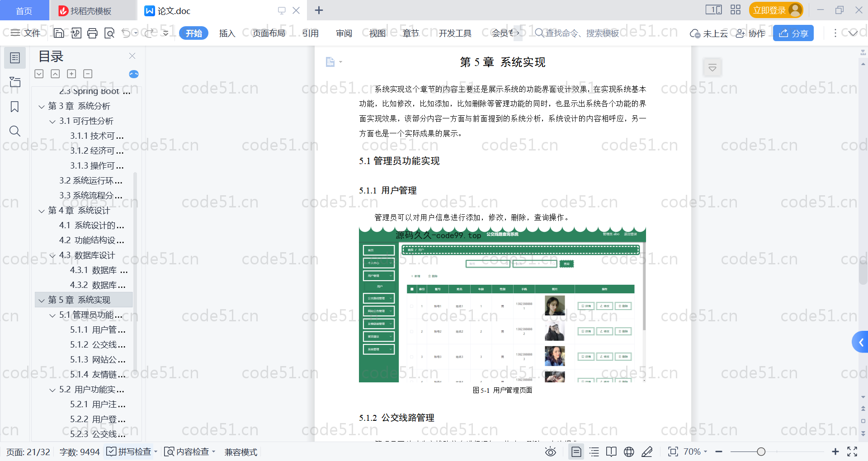Viewport: 868px width, 461px height.
Task: Open the find-and-search sidebar icon
Action: 15,131
